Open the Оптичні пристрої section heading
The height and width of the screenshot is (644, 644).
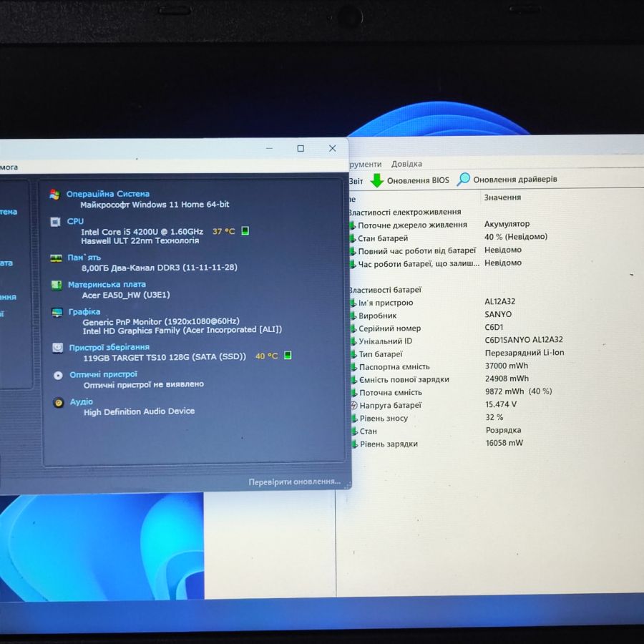coord(104,374)
